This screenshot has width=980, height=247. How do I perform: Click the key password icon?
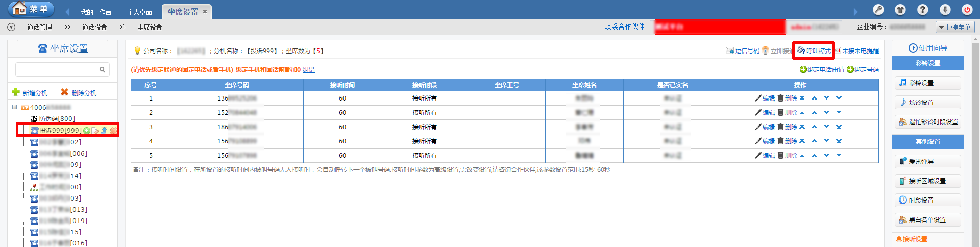click(x=878, y=10)
